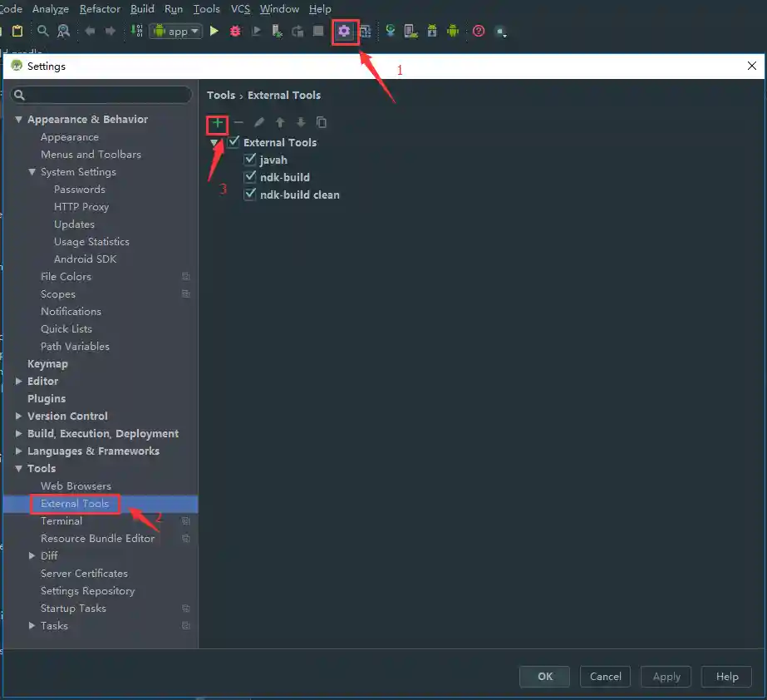The width and height of the screenshot is (767, 700).
Task: Click the minus Remove tool icon
Action: coord(238,123)
